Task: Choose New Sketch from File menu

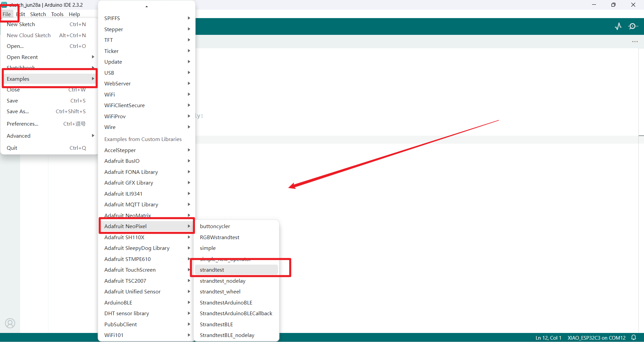Action: 49,24
